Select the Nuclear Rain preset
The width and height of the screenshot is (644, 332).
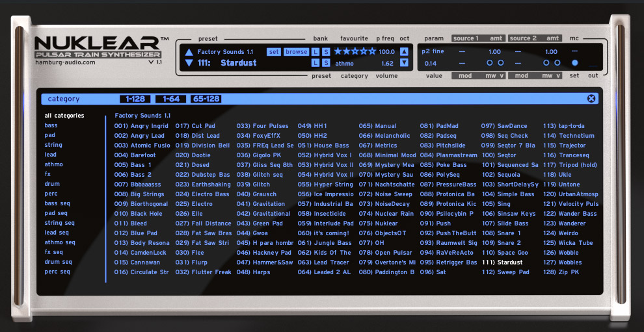point(394,214)
